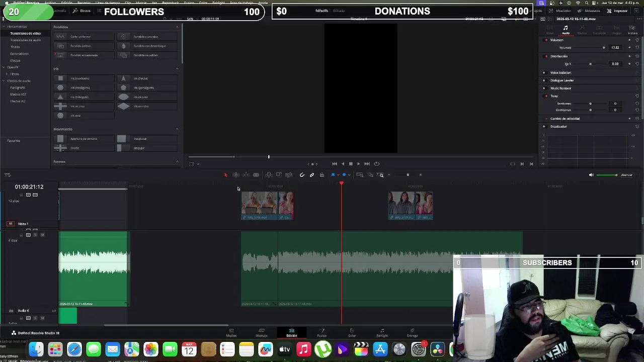Image resolution: width=644 pixels, height=362 pixels.
Task: Open the Mezclador panel
Action: (x=560, y=11)
